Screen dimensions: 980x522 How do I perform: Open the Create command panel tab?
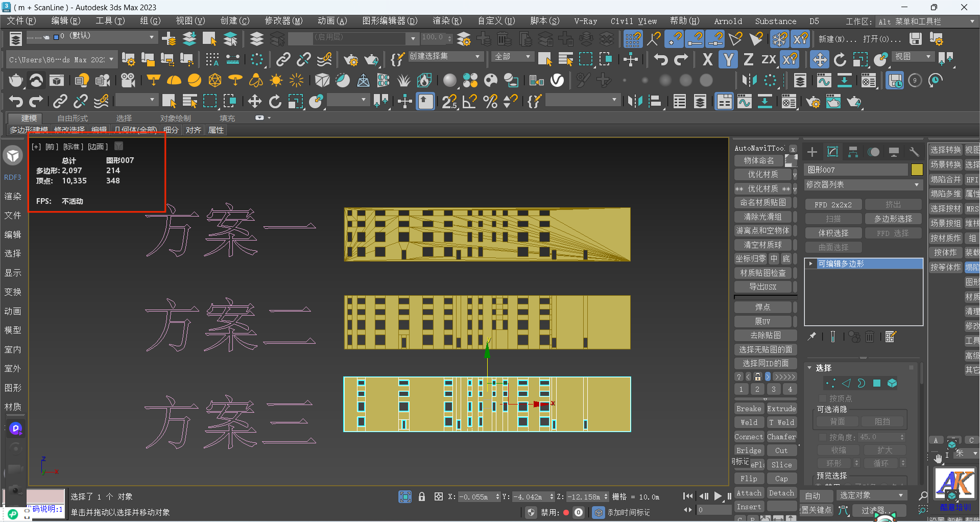tap(812, 152)
